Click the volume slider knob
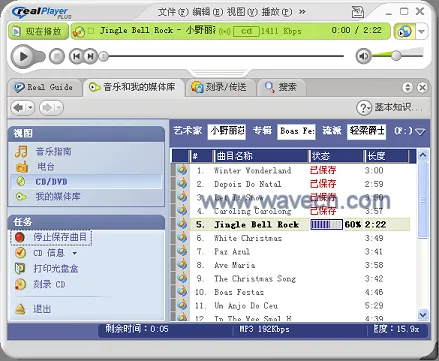The width and height of the screenshot is (439, 361). click(396, 55)
